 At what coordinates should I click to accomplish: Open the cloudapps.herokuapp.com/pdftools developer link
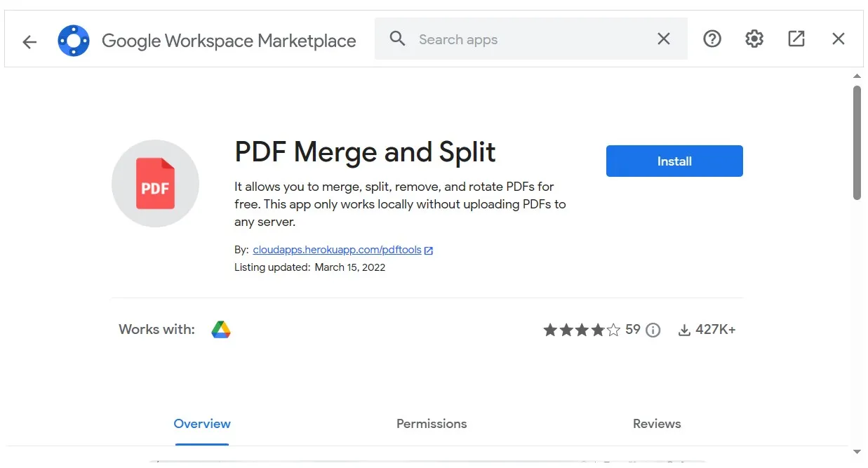pyautogui.click(x=337, y=250)
